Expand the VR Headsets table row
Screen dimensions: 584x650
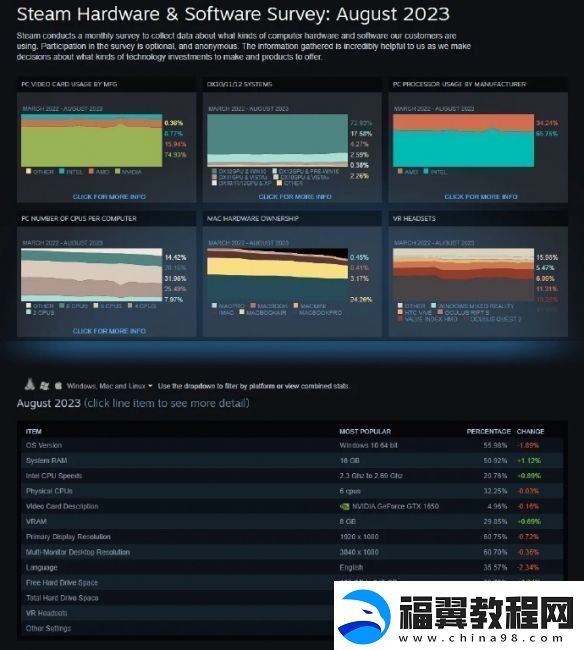(x=177, y=613)
